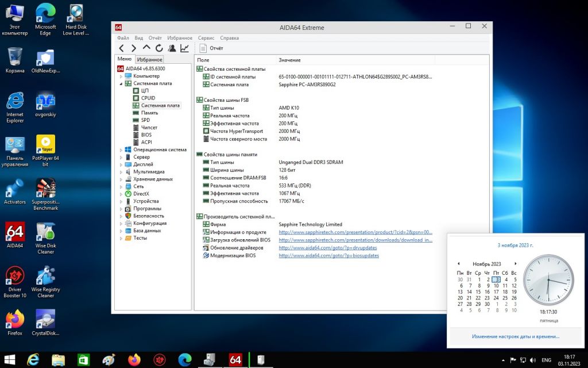Expand the Хранение данных tree node

pyautogui.click(x=121, y=179)
